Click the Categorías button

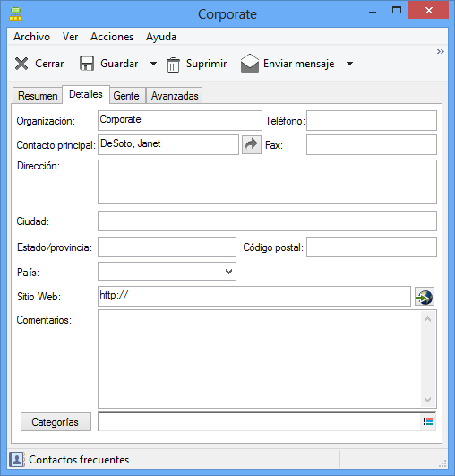coord(56,421)
